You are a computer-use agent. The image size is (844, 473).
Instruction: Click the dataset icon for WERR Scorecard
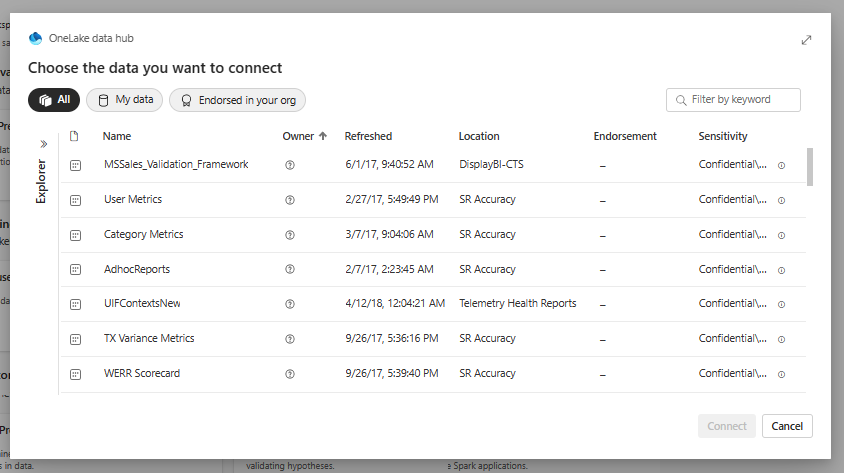click(75, 374)
